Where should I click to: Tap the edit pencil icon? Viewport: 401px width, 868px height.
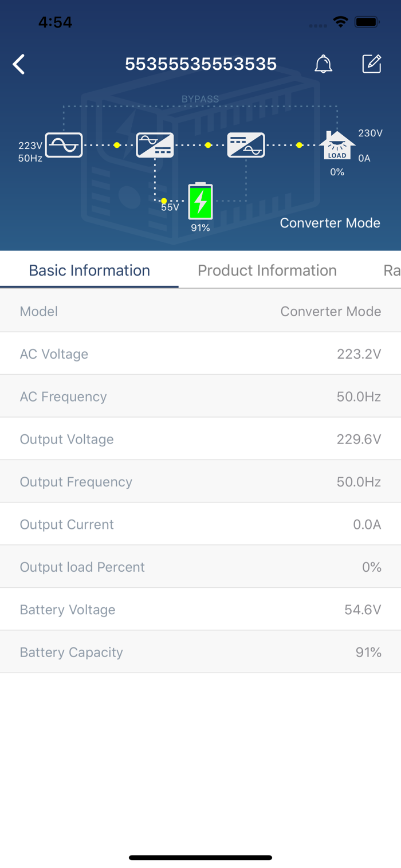click(372, 64)
